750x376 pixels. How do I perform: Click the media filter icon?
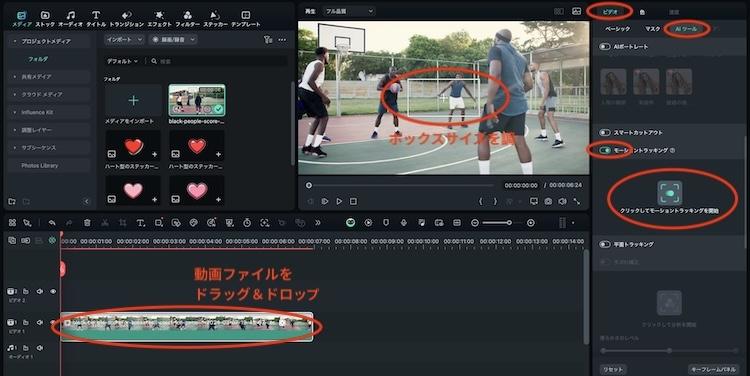pyautogui.click(x=268, y=40)
